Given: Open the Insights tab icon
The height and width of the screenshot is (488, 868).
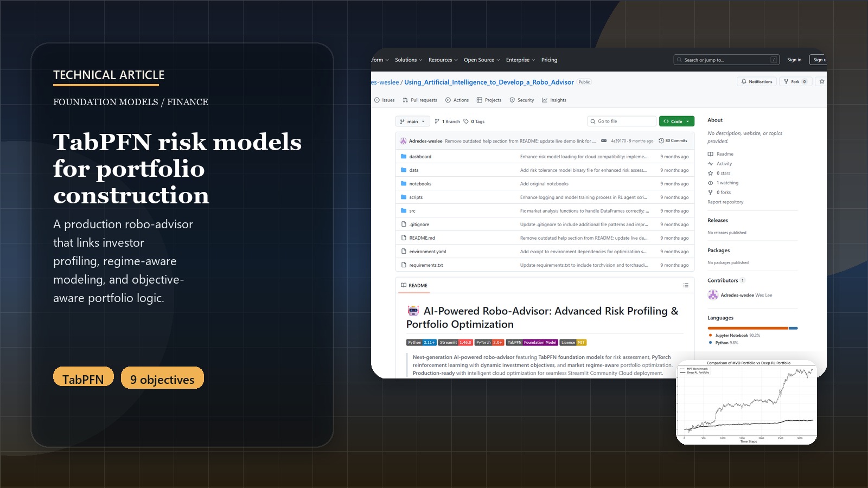Looking at the screenshot, I should coord(545,100).
